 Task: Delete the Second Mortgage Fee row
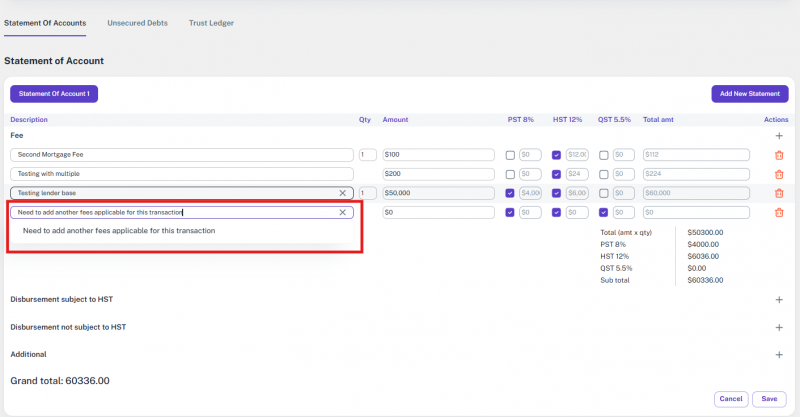pyautogui.click(x=779, y=155)
